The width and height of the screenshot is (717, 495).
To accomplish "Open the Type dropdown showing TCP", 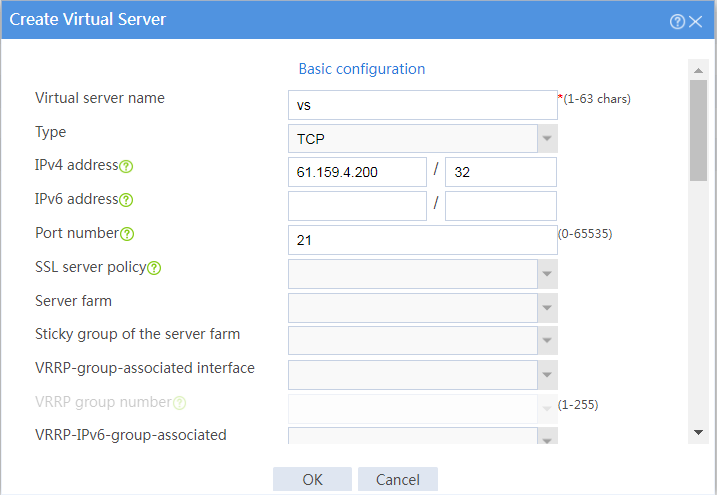I will coord(423,138).
